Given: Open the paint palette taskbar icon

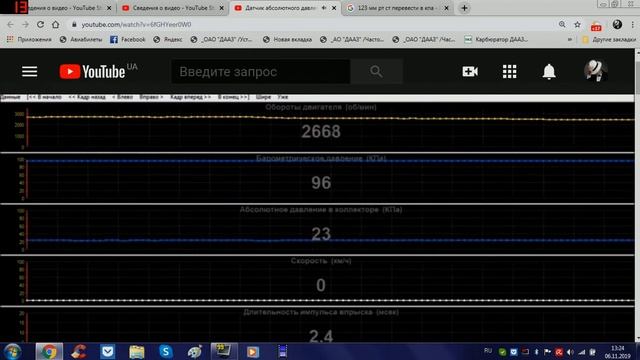Looking at the screenshot, I should (x=195, y=351).
